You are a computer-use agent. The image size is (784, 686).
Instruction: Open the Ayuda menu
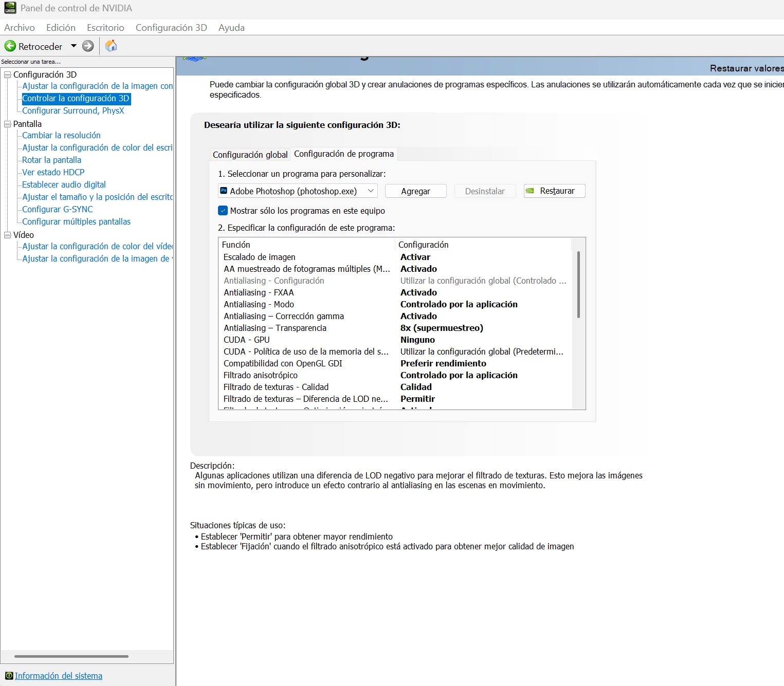click(231, 28)
